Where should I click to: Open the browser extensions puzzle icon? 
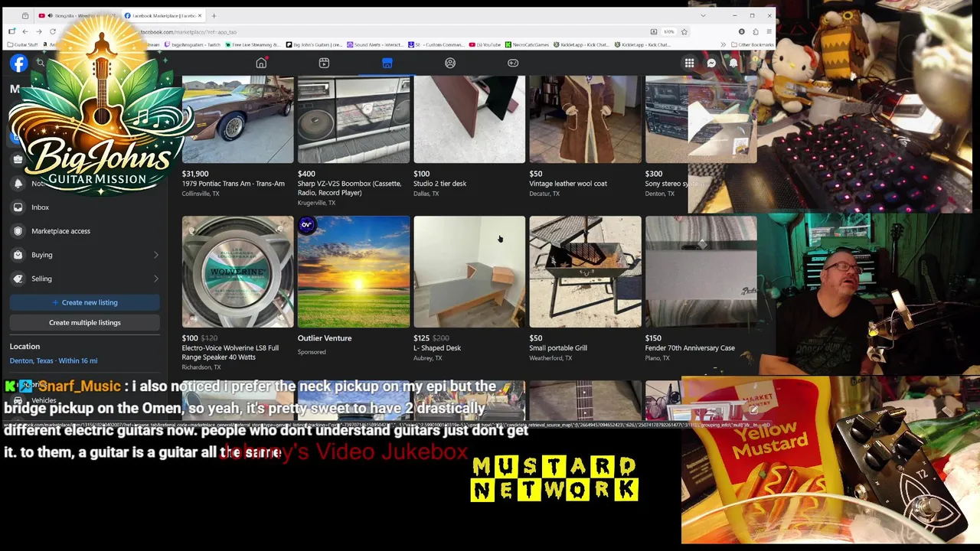[755, 31]
